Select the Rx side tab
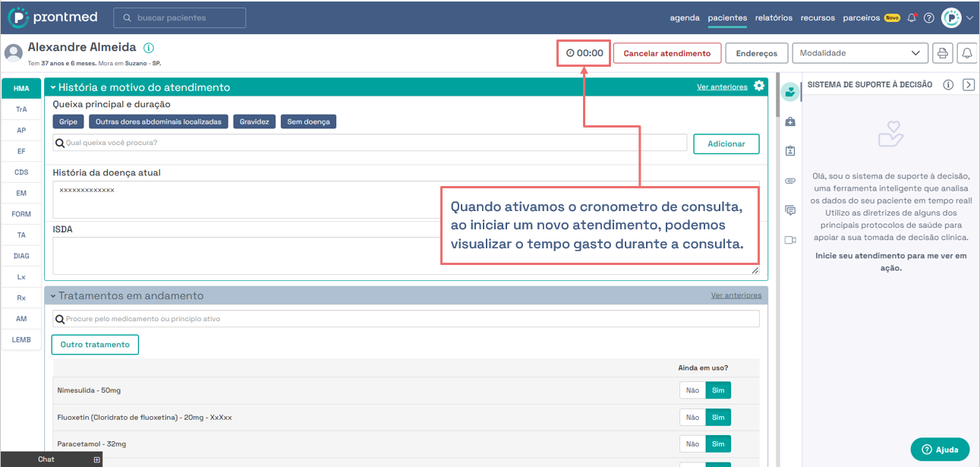 (21, 298)
